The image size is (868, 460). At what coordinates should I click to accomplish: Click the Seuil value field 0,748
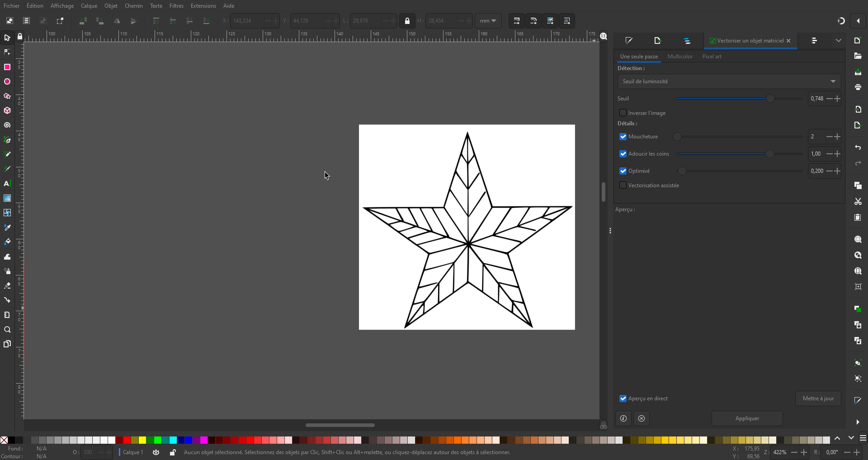click(817, 99)
